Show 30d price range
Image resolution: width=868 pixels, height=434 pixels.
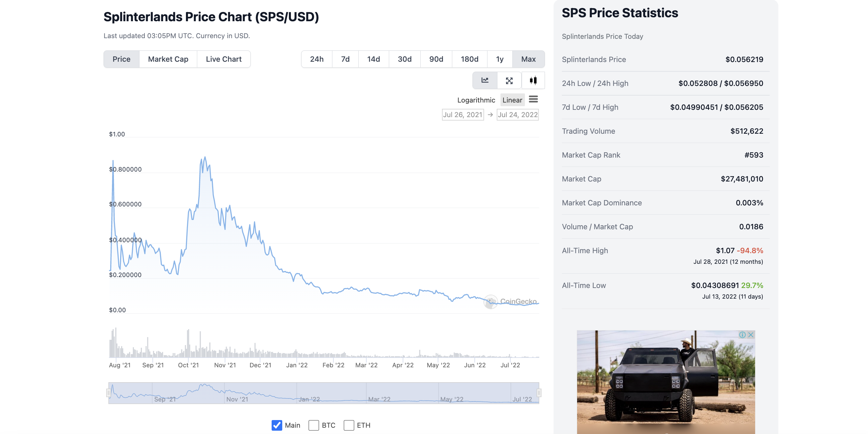[x=404, y=59]
